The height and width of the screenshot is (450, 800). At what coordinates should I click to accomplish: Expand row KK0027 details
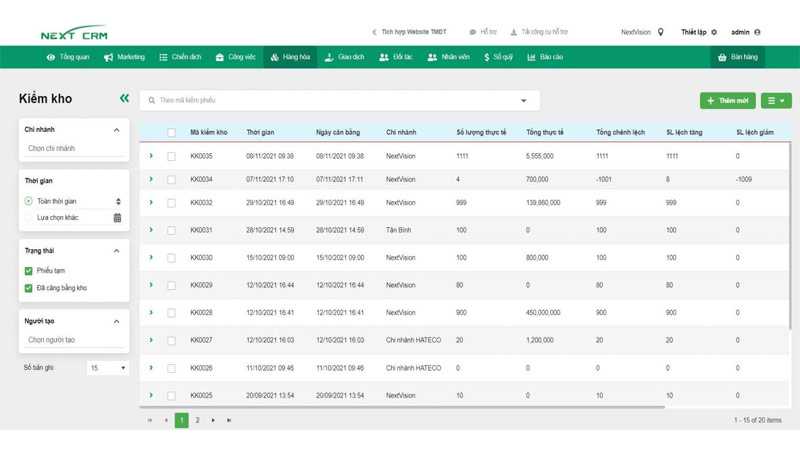click(151, 340)
